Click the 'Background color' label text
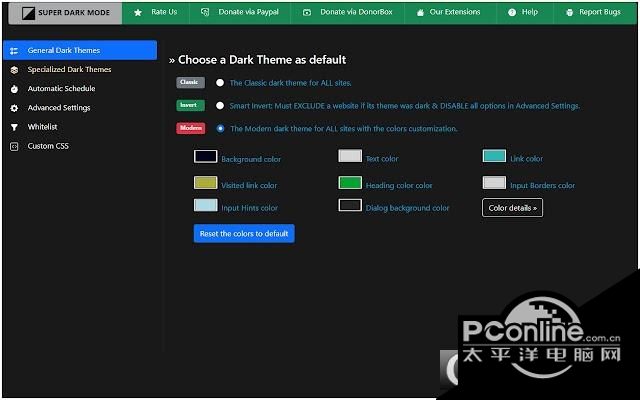Viewport: 640px width, 400px height. [x=251, y=159]
